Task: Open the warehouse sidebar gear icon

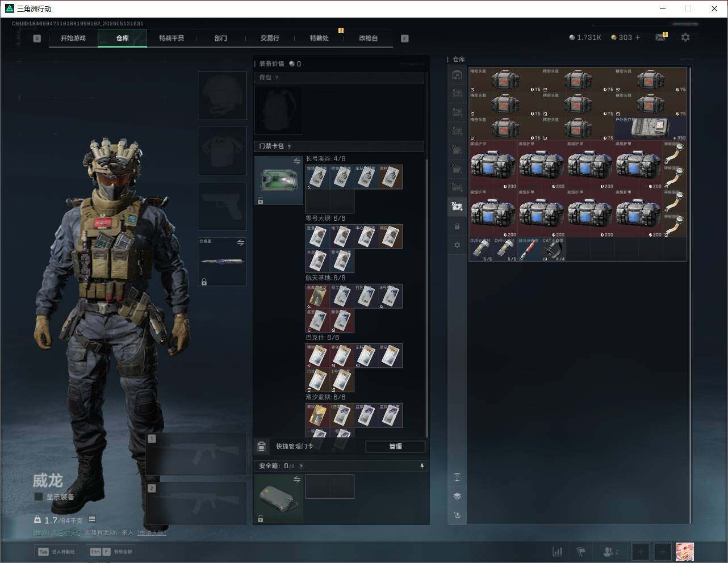Action: 457,245
